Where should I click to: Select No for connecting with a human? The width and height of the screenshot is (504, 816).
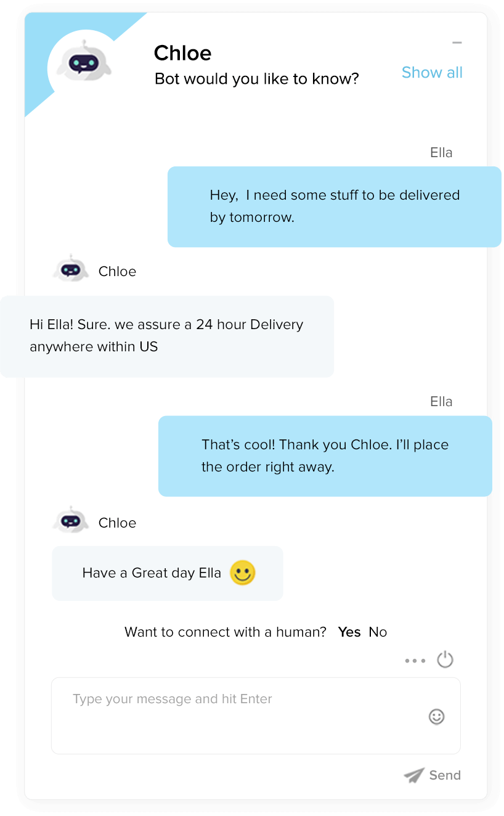pyautogui.click(x=378, y=632)
